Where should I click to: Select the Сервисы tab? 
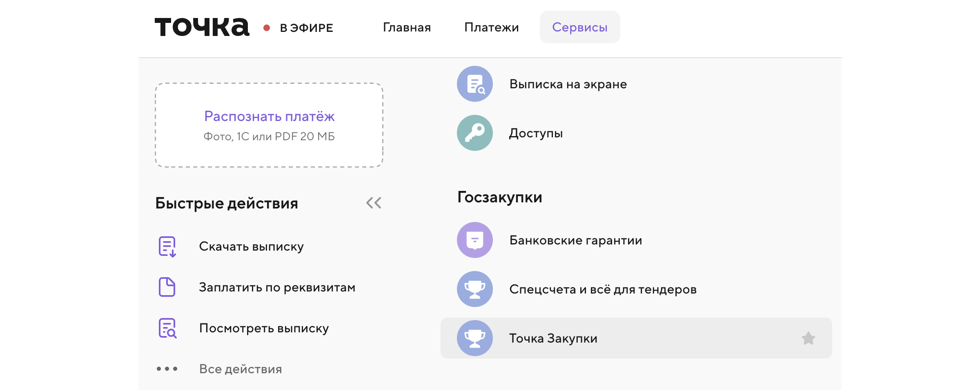pos(579,27)
